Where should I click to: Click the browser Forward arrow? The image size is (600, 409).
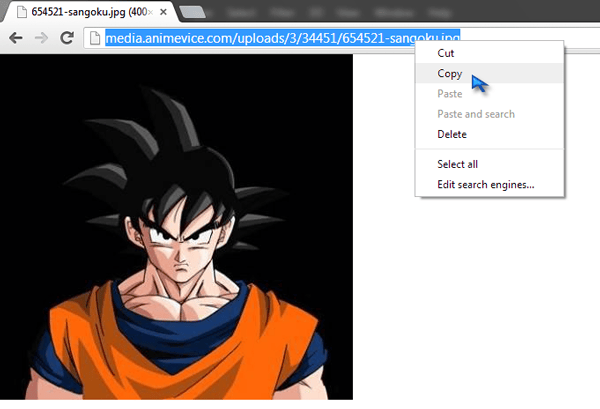[x=41, y=38]
